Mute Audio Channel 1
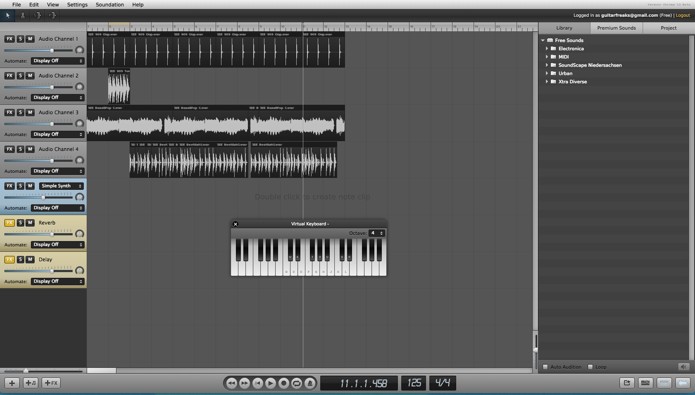The width and height of the screenshot is (695, 395). tap(30, 39)
